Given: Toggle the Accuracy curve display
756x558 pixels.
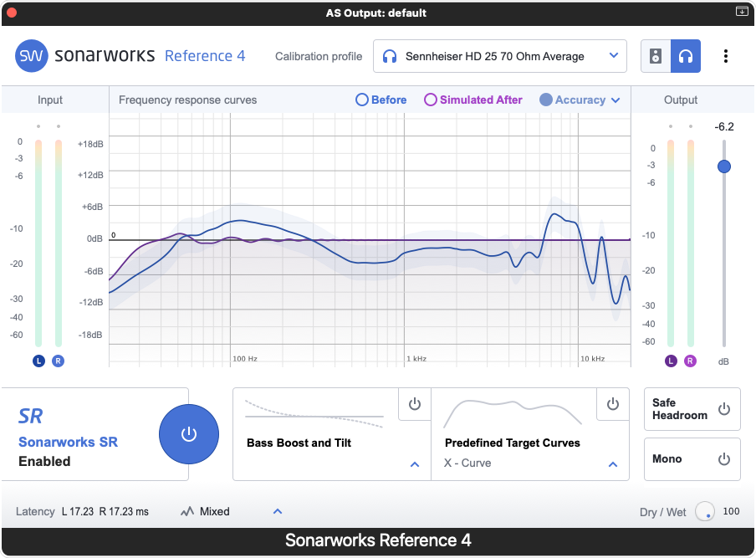Looking at the screenshot, I should 572,100.
